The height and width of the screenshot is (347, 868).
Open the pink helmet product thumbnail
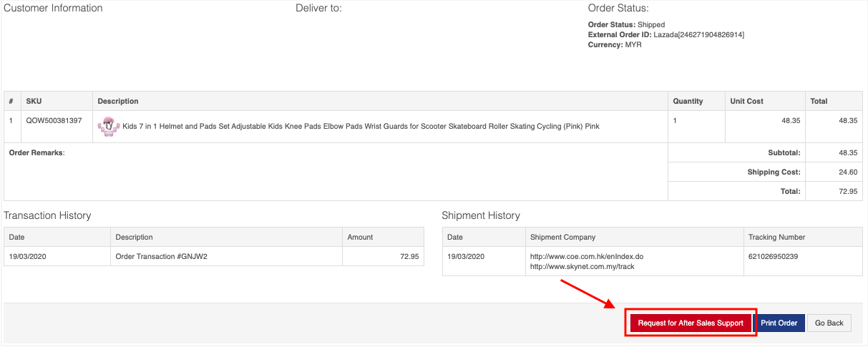coord(108,126)
